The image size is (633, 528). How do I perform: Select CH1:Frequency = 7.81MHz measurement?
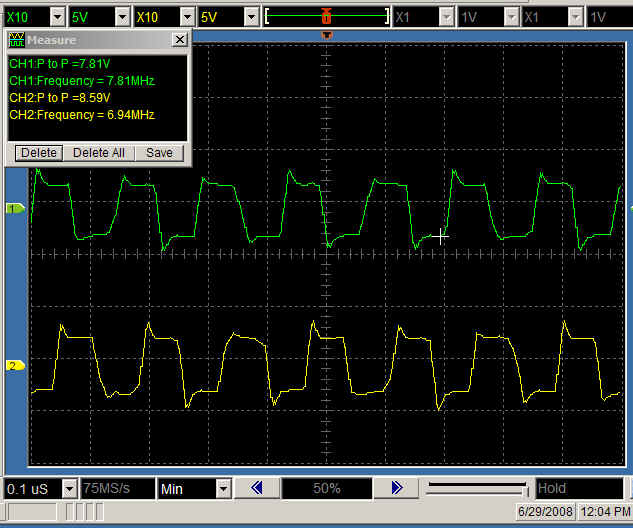(x=82, y=81)
